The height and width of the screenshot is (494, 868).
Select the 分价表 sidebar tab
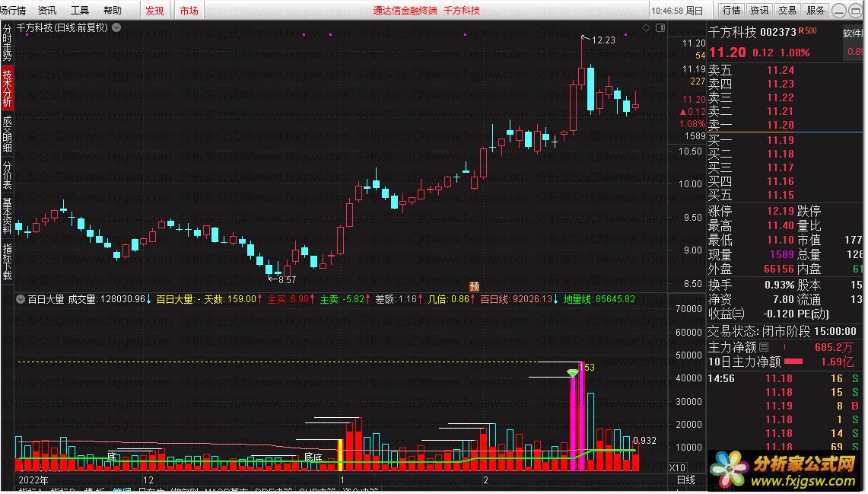(x=7, y=174)
